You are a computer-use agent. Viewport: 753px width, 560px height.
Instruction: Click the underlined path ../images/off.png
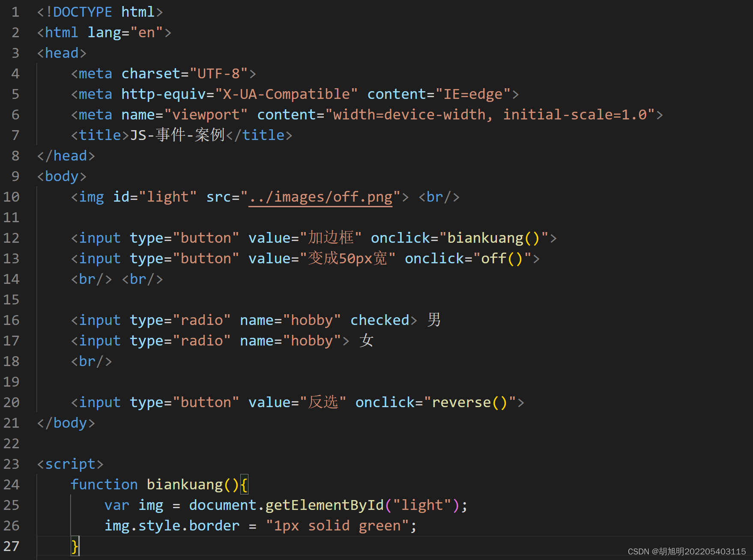[x=320, y=197]
